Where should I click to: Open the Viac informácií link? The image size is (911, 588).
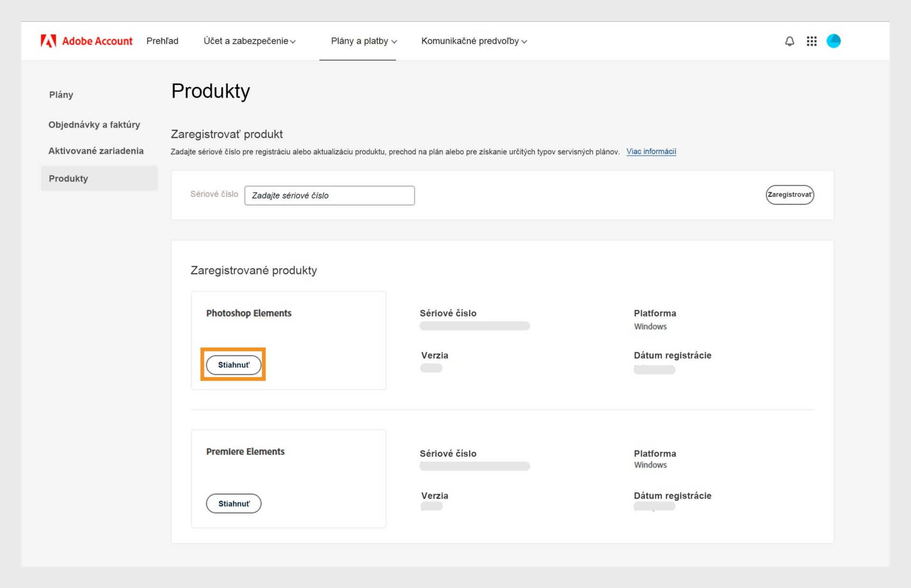[651, 151]
